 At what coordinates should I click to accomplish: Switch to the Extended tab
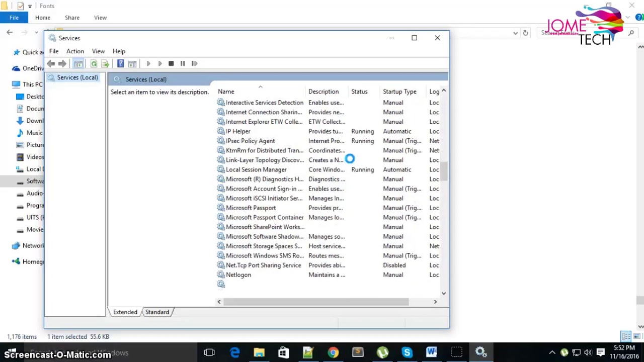(125, 312)
